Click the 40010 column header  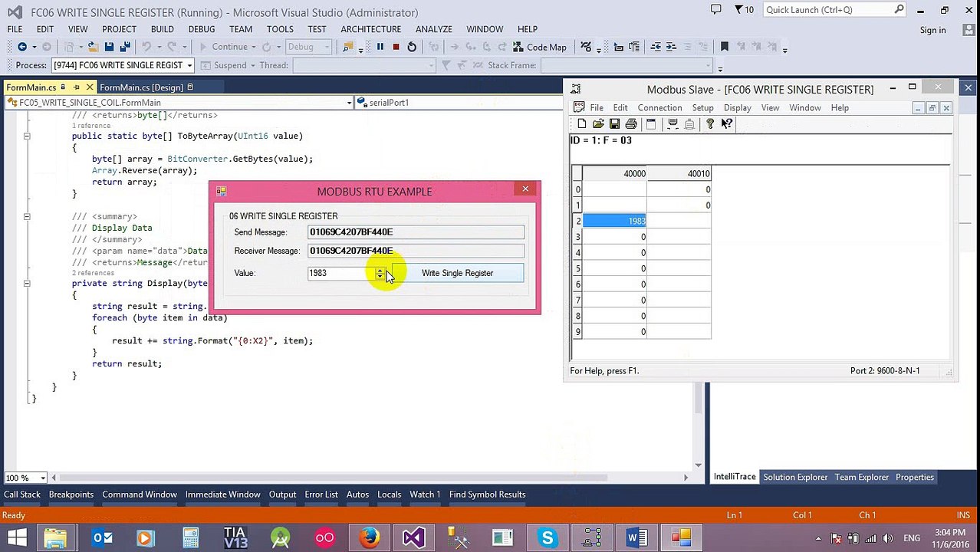tap(679, 174)
